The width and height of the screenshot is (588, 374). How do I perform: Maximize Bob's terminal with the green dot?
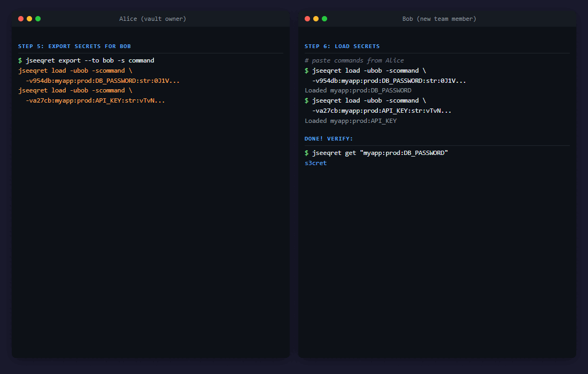click(324, 19)
